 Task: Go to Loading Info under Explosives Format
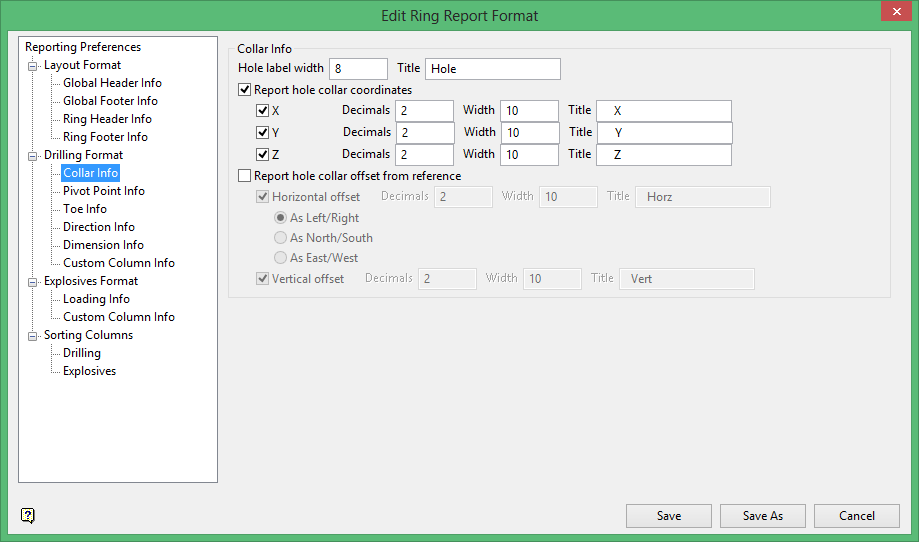96,299
